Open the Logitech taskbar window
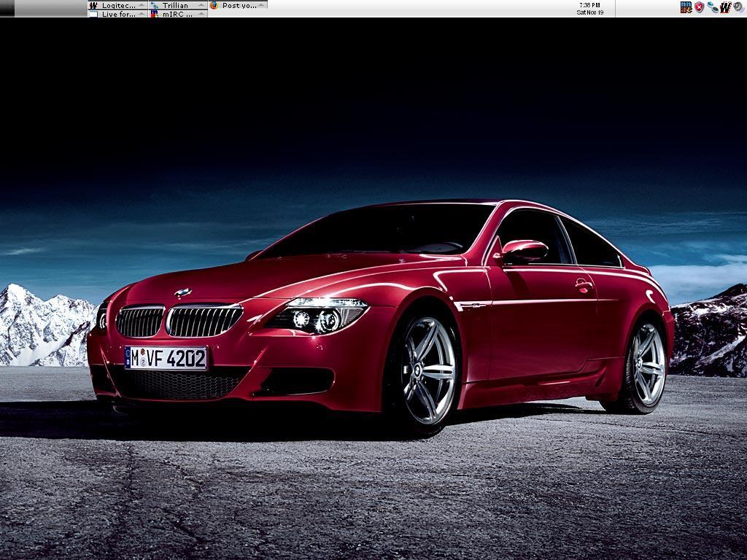This screenshot has width=747, height=560. point(117,5)
